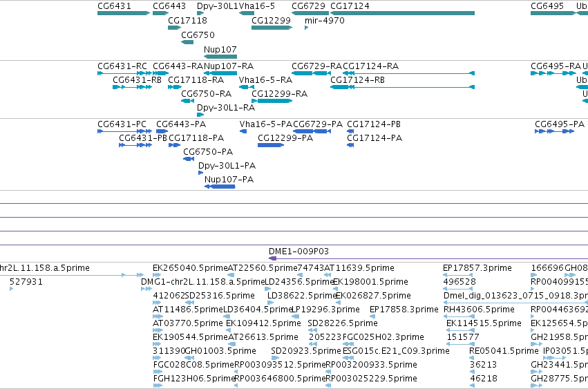
Task: Click DMG1-chr2L.11.158.a.5prime feature
Action: 146,289
